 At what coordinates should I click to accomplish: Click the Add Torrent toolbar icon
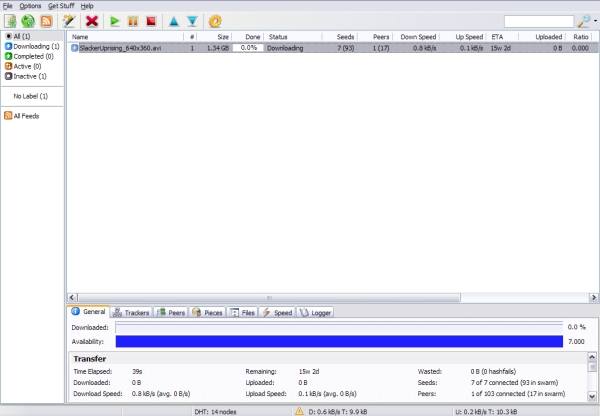point(10,21)
